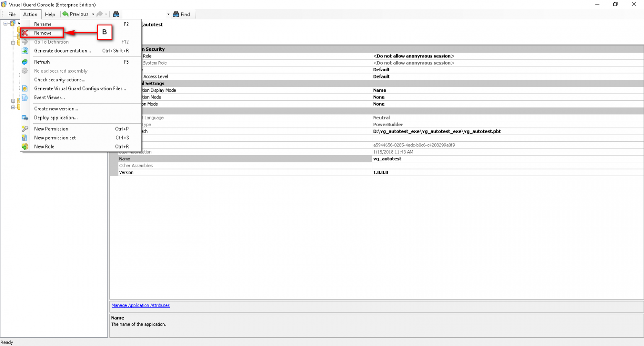Click the red X Remove icon
This screenshot has width=644, height=346.
[25, 33]
